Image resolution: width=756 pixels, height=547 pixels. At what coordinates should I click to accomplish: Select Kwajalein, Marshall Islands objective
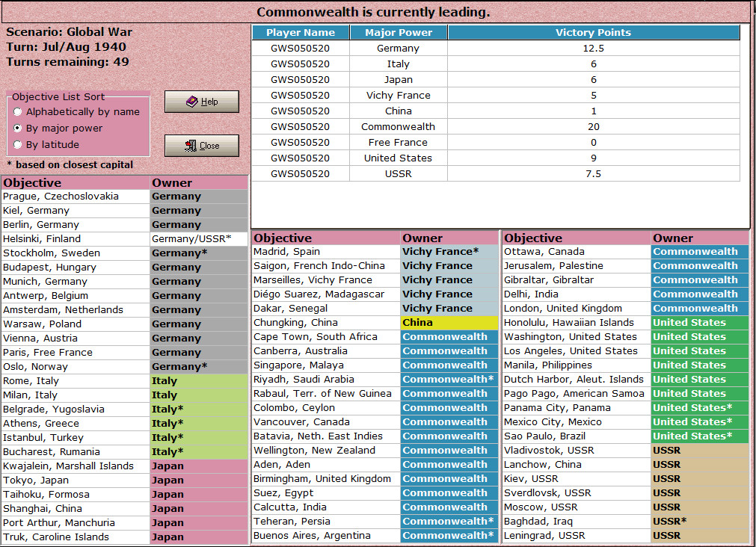click(x=76, y=466)
